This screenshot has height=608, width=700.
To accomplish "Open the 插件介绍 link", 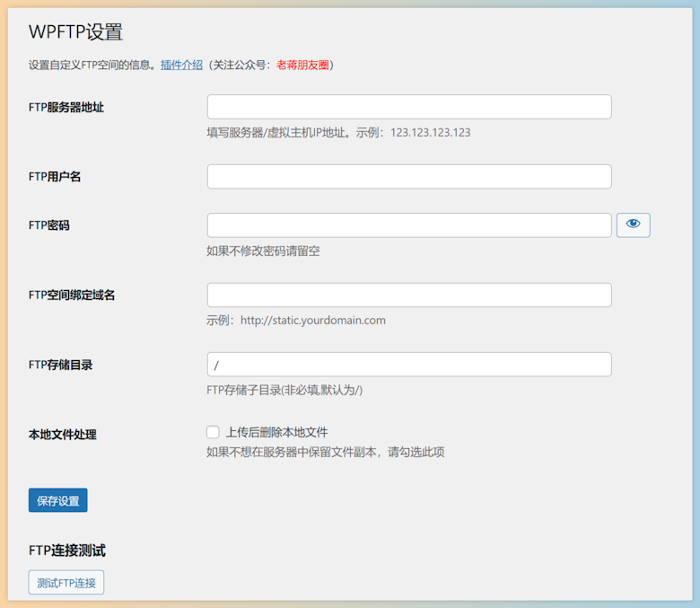I will point(181,65).
